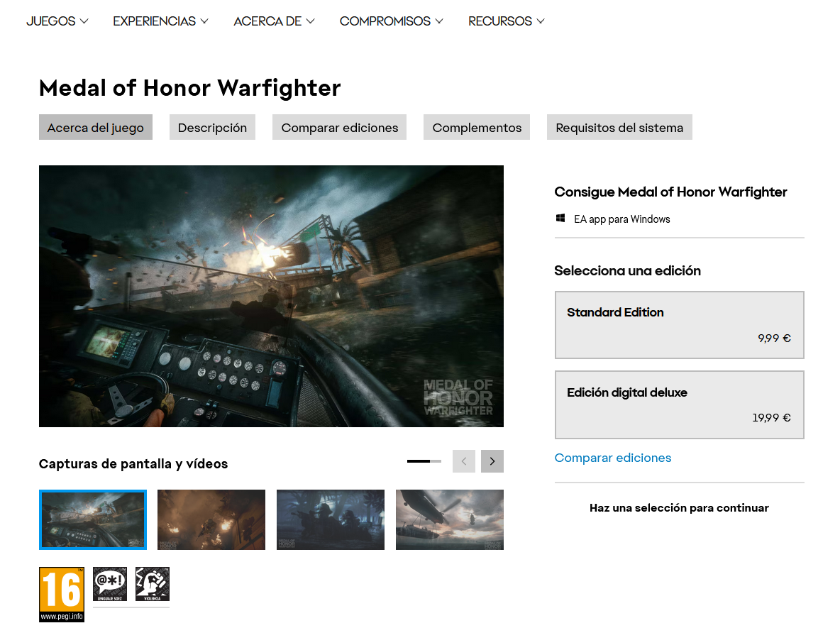Click the Violencia descriptor icon

pos(153,584)
